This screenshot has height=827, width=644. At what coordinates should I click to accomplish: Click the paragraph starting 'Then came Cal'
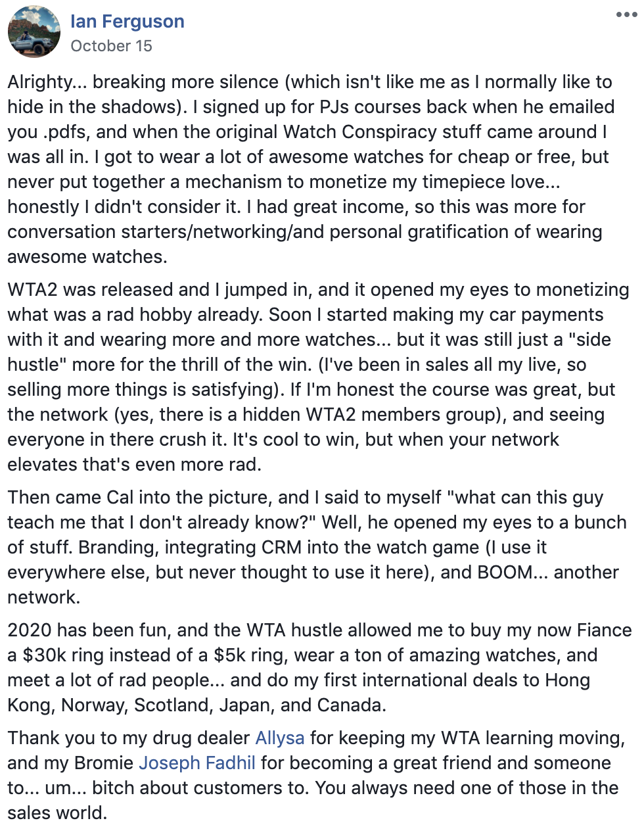[x=317, y=547]
